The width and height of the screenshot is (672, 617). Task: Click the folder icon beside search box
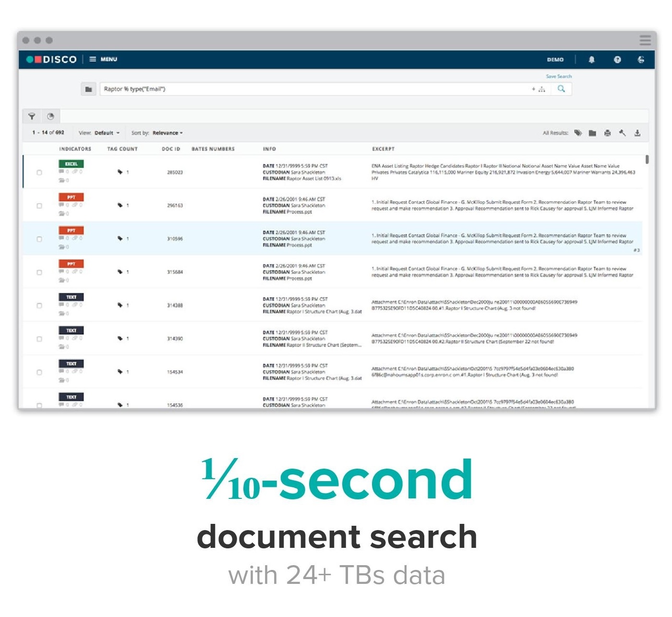(88, 89)
